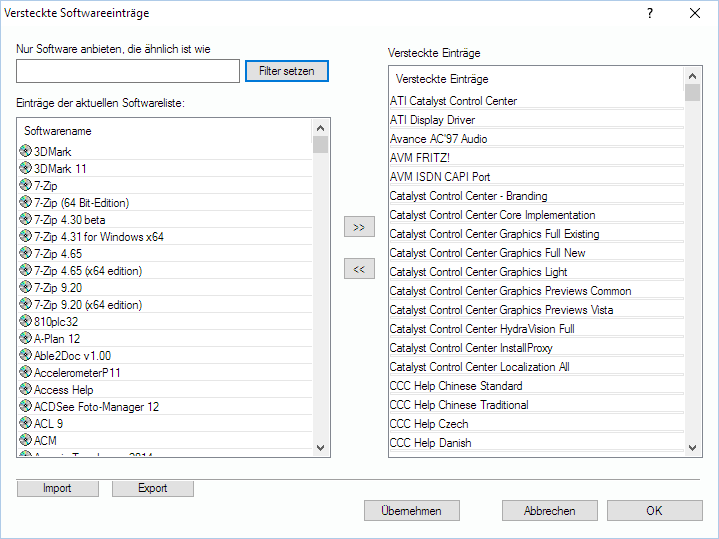
Task: Select ATI Catalyst Control Center hidden entry
Action: (536, 101)
